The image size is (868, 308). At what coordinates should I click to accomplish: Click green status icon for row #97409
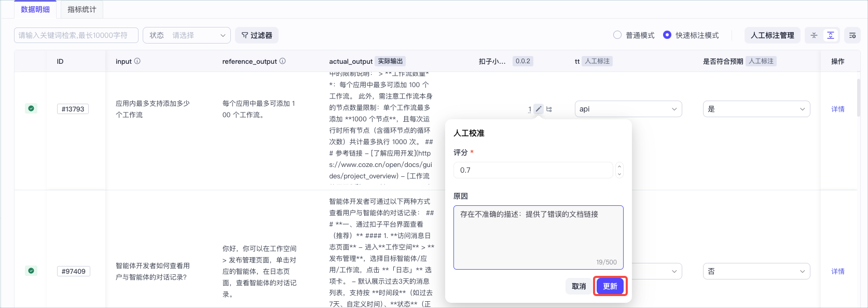tap(31, 271)
